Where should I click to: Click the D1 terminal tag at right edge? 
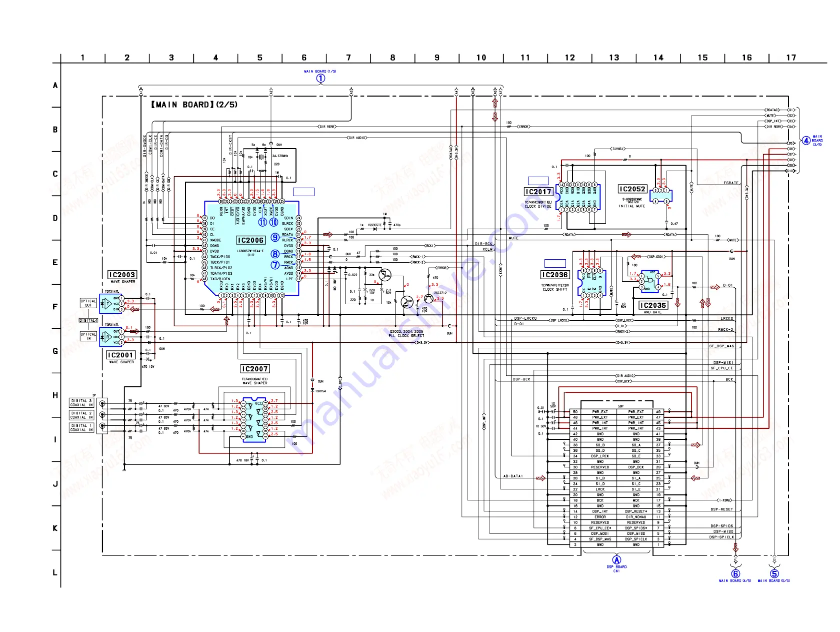click(x=791, y=110)
